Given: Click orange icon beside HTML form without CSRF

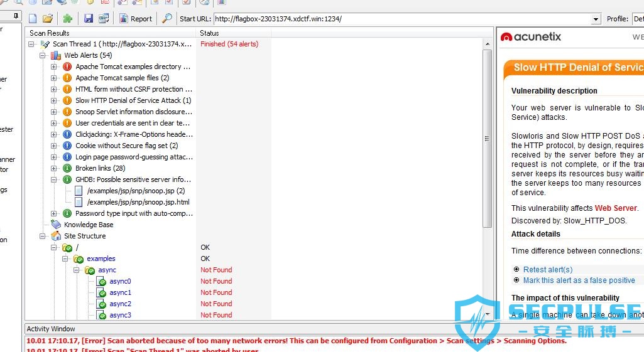Looking at the screenshot, I should tap(67, 89).
